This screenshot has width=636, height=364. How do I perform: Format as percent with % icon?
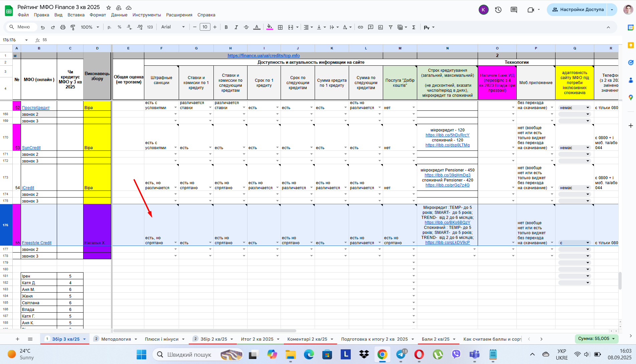119,27
